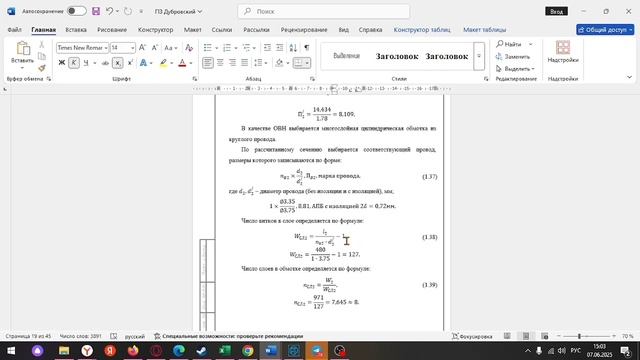Screen dimensions: 640x360
Task: Collapse the ribbon chevron
Action: 629,77
